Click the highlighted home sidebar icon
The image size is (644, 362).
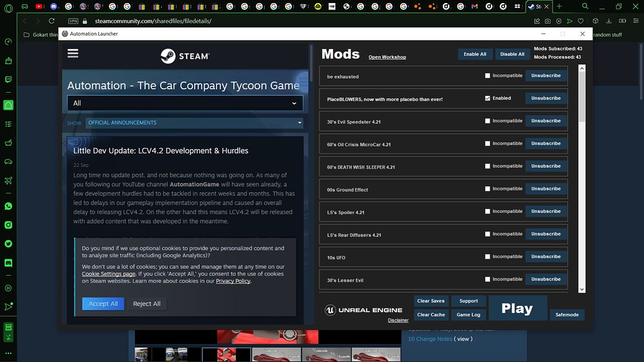tap(8, 106)
